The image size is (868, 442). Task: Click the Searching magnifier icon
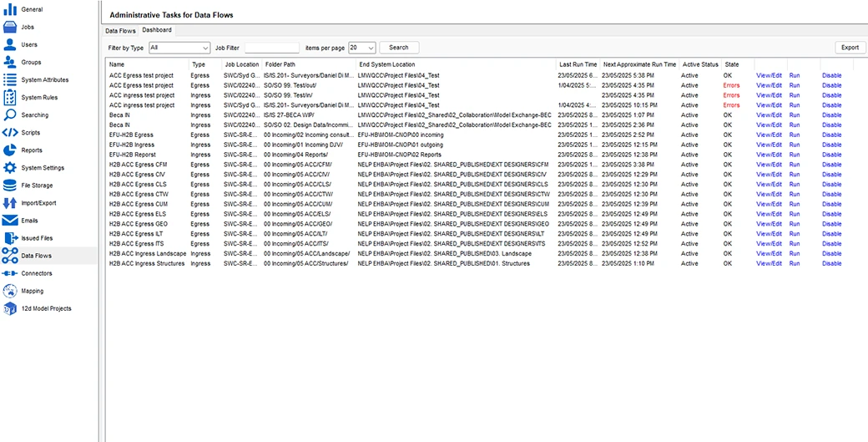[10, 115]
